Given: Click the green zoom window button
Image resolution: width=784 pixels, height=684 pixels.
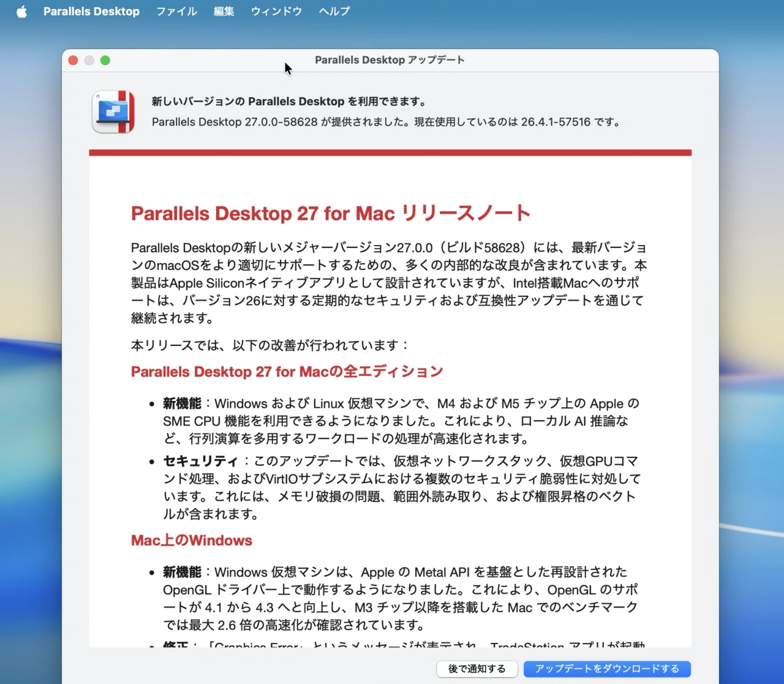Looking at the screenshot, I should [x=105, y=60].
